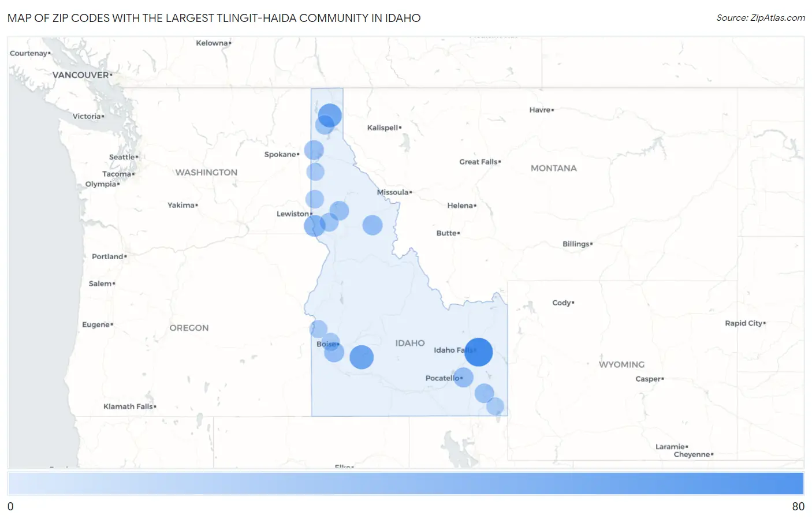Click the legend minimum value 0
The height and width of the screenshot is (519, 812).
(10, 506)
